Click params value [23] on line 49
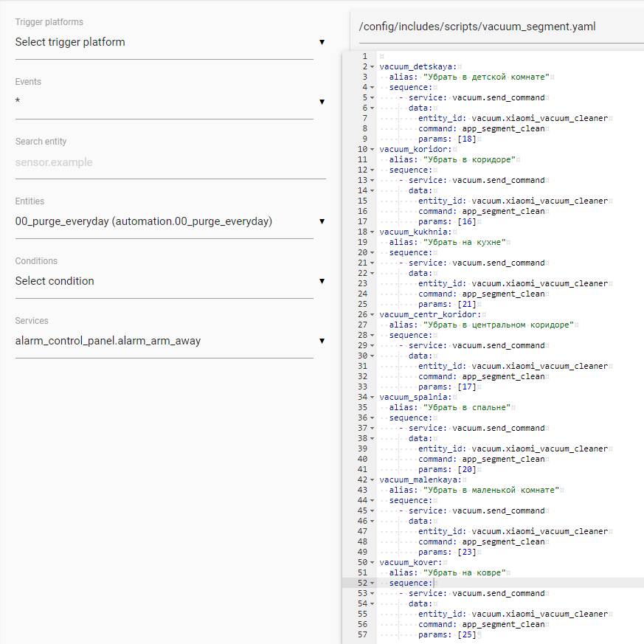 click(467, 552)
